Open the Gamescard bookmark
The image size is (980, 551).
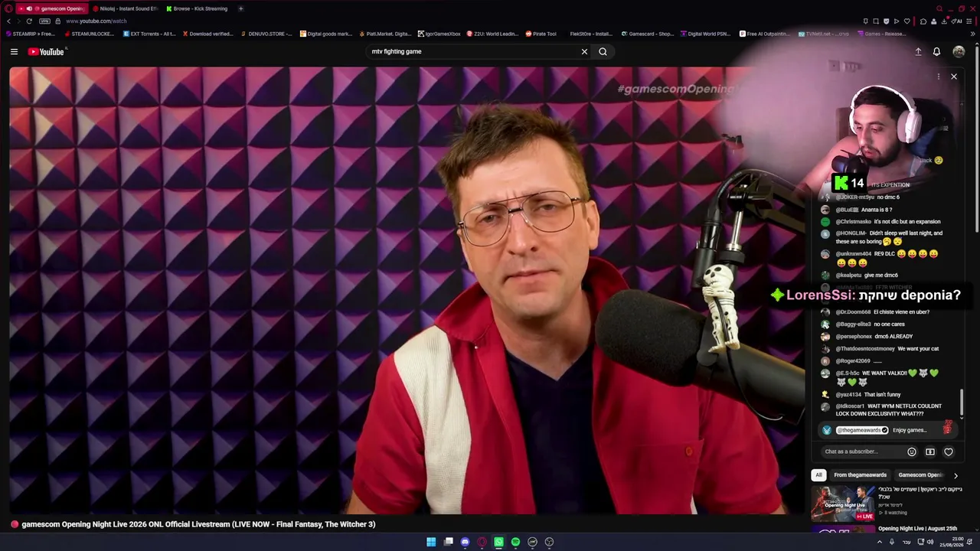pos(647,34)
